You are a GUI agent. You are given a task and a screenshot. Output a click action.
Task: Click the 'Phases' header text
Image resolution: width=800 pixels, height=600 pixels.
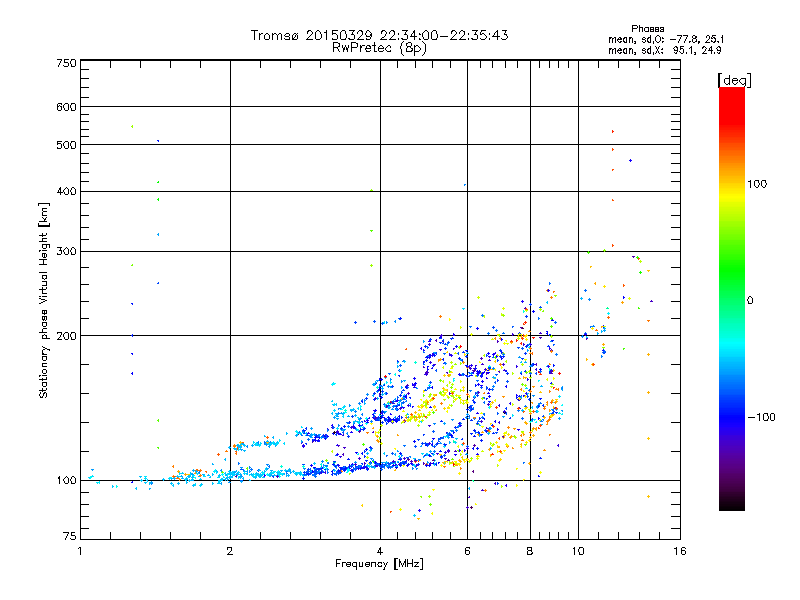click(x=647, y=29)
